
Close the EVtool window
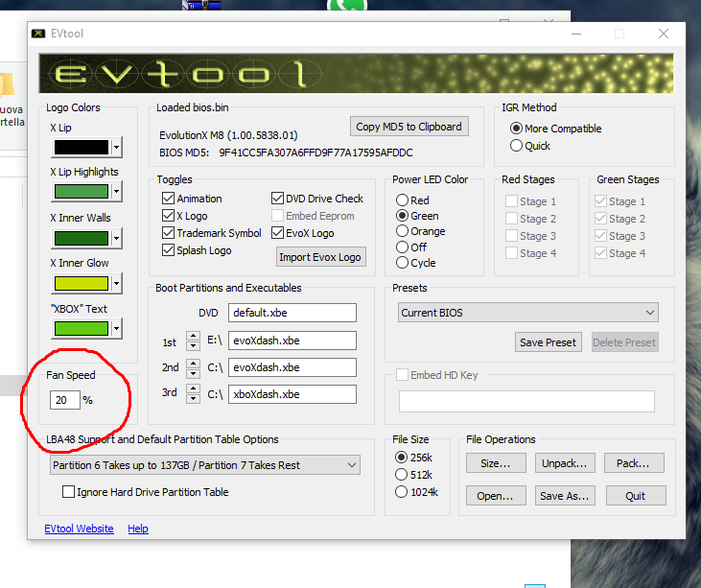point(664,34)
